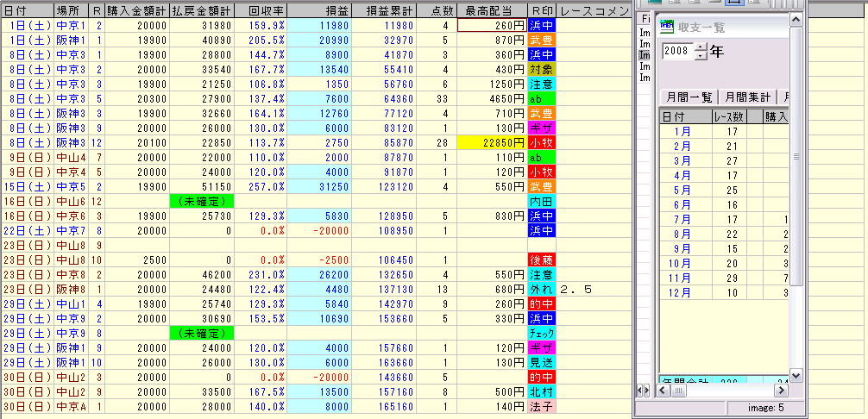Click the 収支一覧 panel icon

[x=666, y=26]
